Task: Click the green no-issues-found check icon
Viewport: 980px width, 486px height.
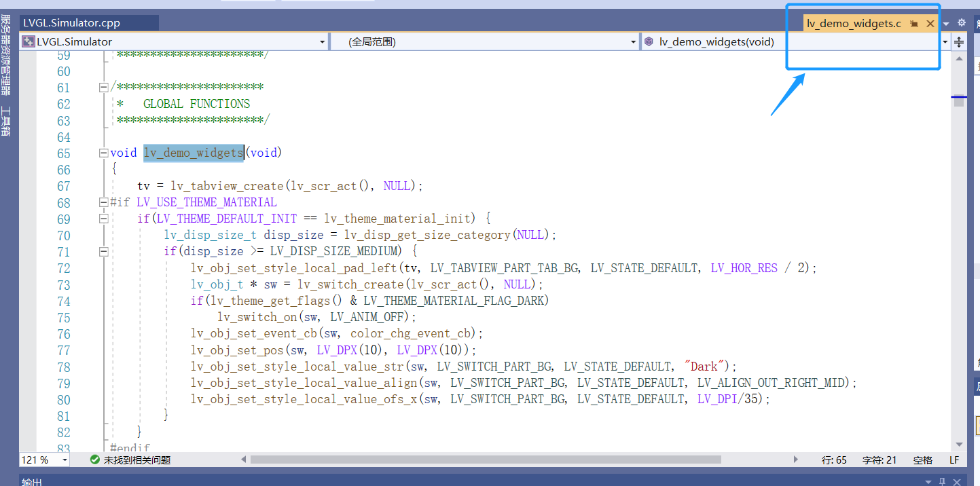Action: (95, 460)
